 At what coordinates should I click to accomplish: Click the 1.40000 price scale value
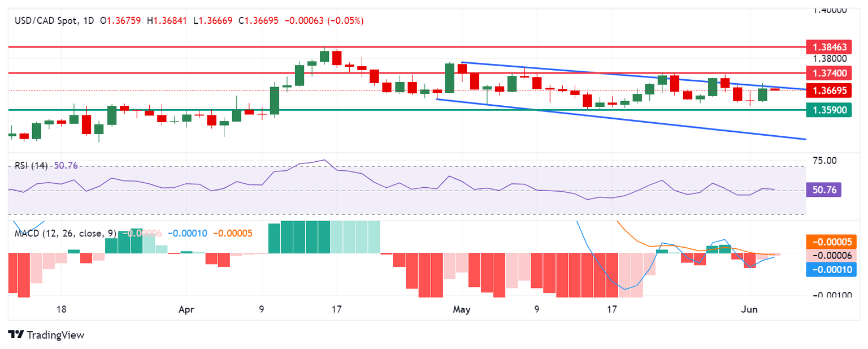pos(830,10)
